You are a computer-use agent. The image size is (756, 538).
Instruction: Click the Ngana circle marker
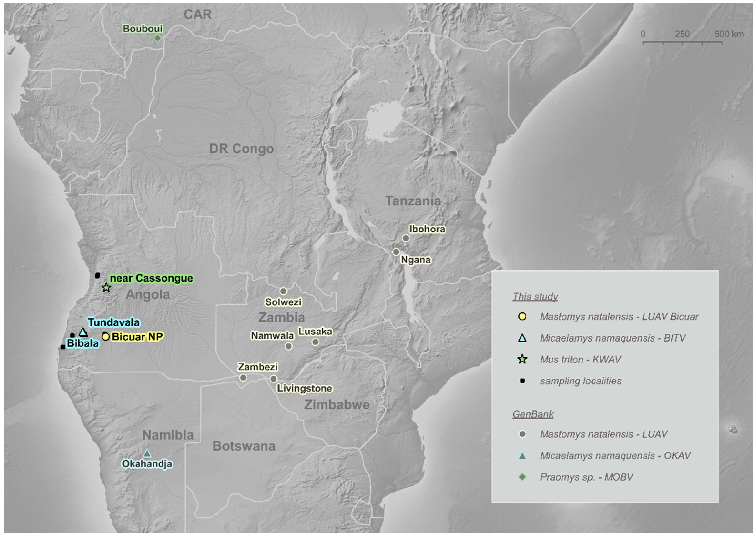tap(396, 252)
